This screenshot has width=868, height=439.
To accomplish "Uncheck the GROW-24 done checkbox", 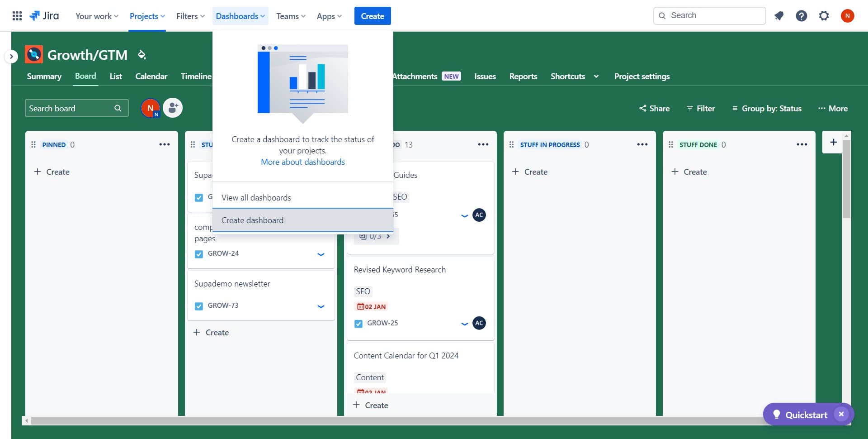I will coord(199,254).
